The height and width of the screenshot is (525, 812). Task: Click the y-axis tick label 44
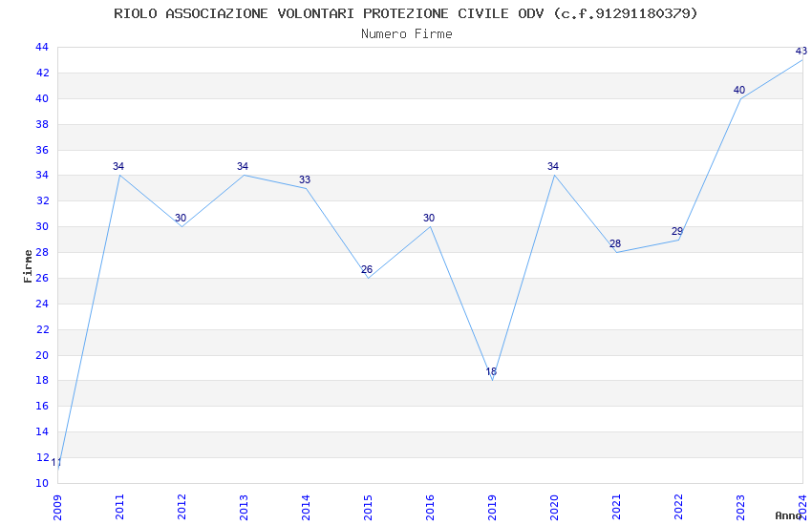(x=42, y=47)
